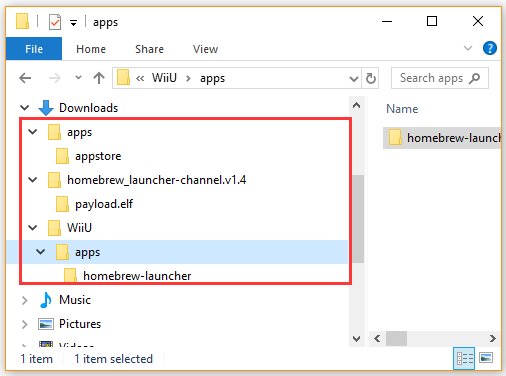The width and height of the screenshot is (506, 376).
Task: Collapse the first apps folder node
Action: pyautogui.click(x=32, y=132)
